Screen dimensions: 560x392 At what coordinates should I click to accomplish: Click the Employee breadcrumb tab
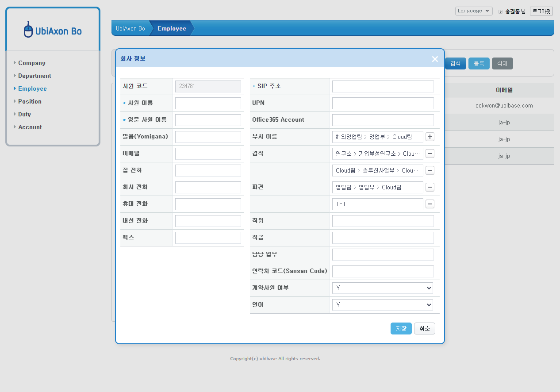click(x=172, y=28)
